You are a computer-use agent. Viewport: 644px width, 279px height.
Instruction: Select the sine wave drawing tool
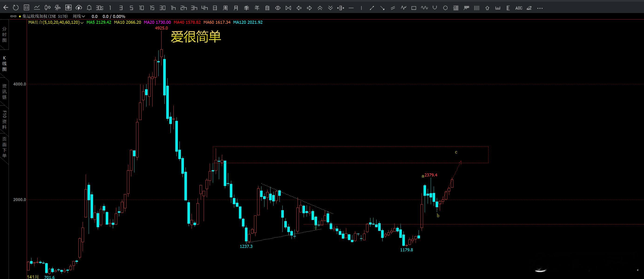point(424,8)
